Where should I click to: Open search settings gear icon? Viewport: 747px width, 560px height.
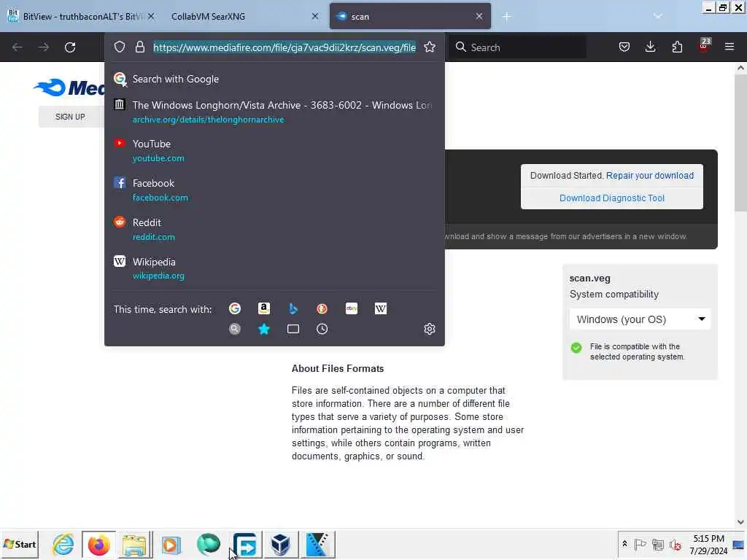click(x=430, y=329)
